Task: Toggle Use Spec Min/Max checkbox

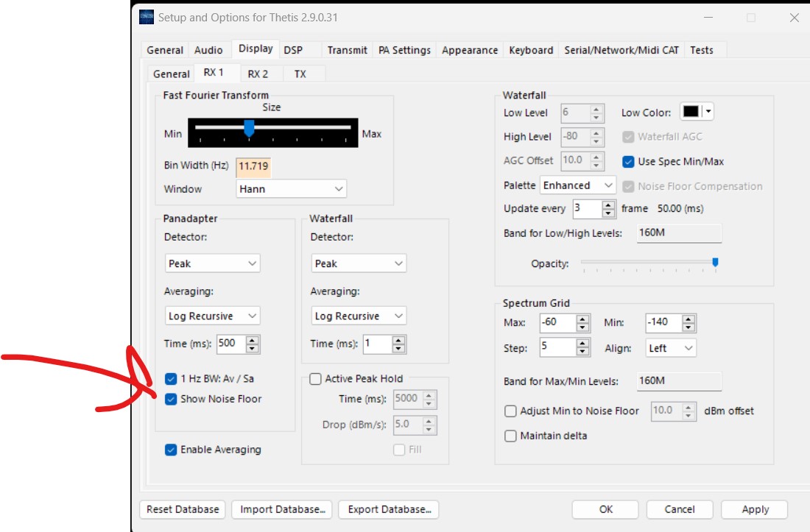Action: point(628,162)
